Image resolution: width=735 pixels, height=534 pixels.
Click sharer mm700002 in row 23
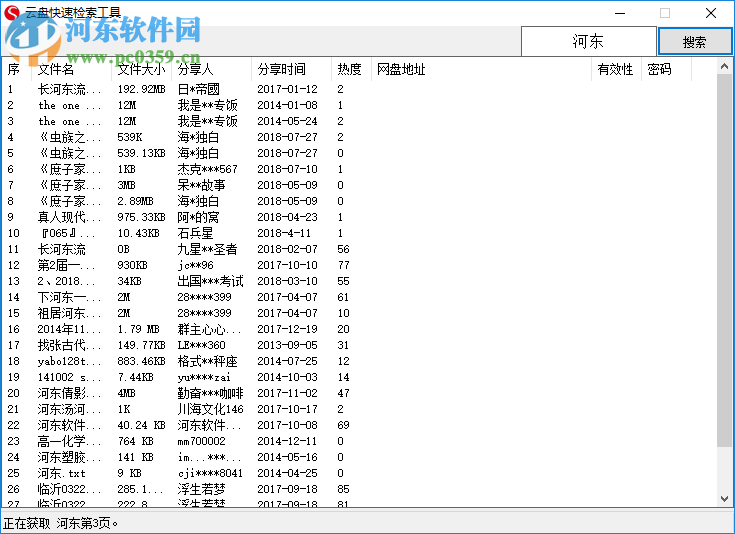coord(202,441)
